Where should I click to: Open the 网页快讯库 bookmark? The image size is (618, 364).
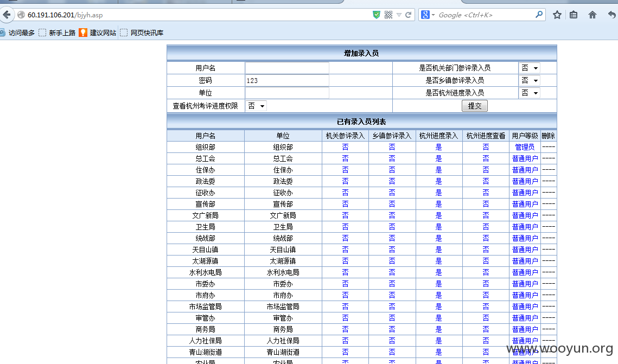[142, 33]
